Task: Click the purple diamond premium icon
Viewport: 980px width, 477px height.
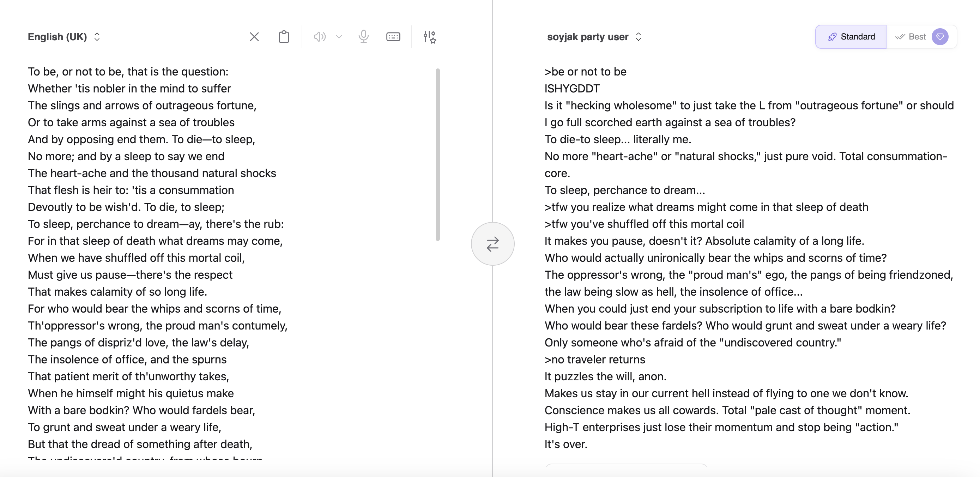Action: (940, 37)
